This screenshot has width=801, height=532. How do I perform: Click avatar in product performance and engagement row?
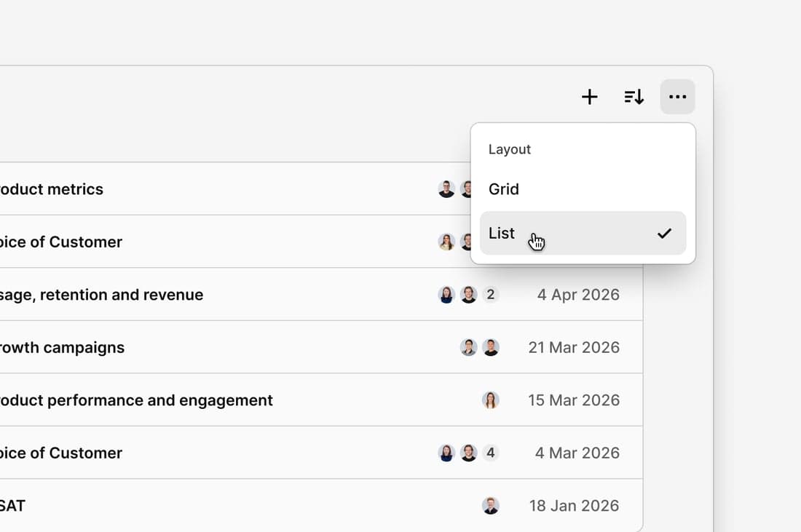[x=490, y=400]
